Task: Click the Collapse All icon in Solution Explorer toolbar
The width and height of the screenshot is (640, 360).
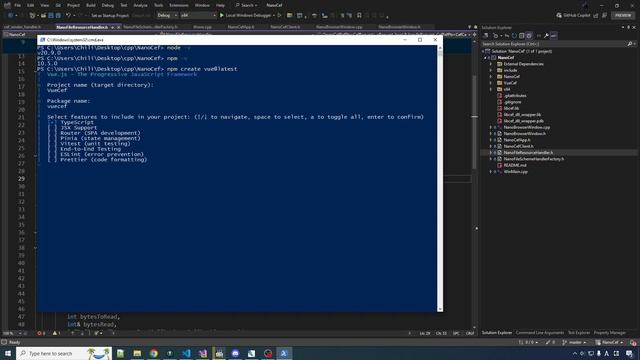Action: pos(521,36)
